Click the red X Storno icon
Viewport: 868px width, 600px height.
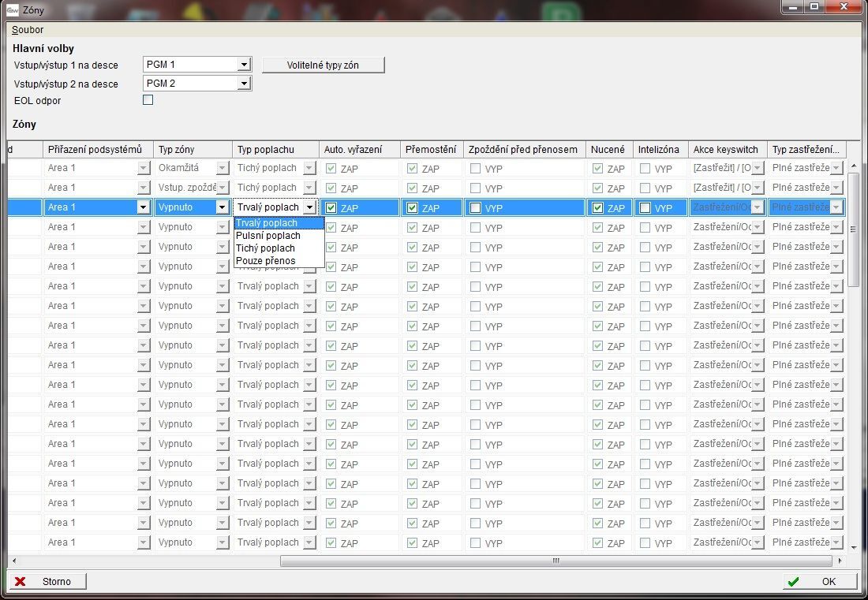point(21,581)
